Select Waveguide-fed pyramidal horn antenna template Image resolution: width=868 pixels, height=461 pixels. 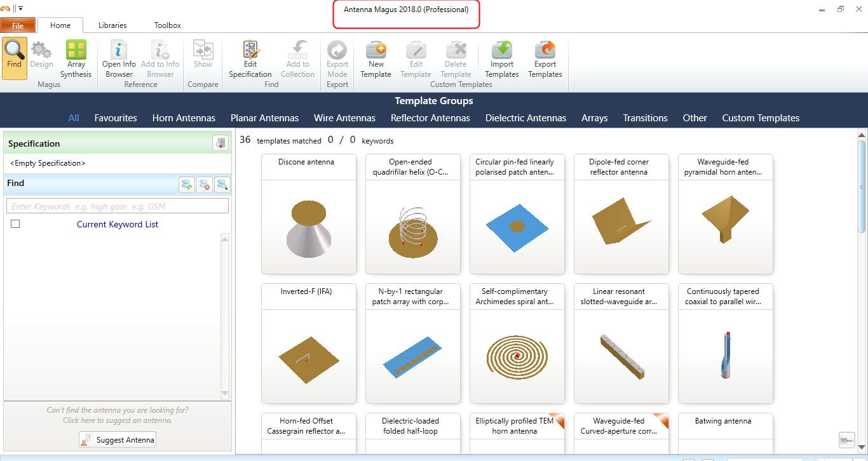pos(726,214)
